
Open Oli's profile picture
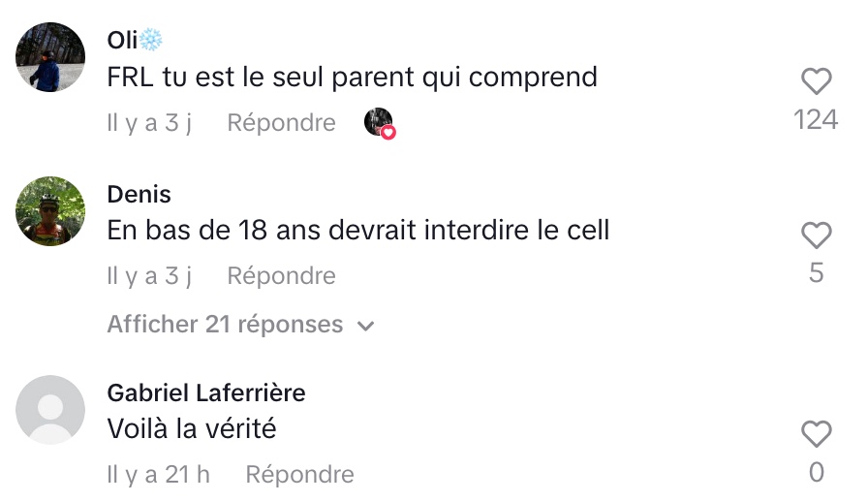click(50, 57)
